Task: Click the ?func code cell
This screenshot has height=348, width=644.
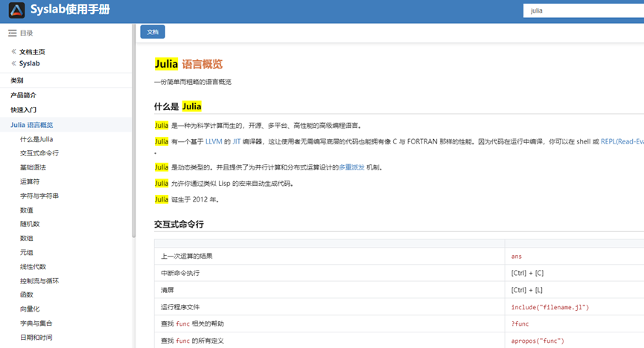Action: pyautogui.click(x=520, y=324)
